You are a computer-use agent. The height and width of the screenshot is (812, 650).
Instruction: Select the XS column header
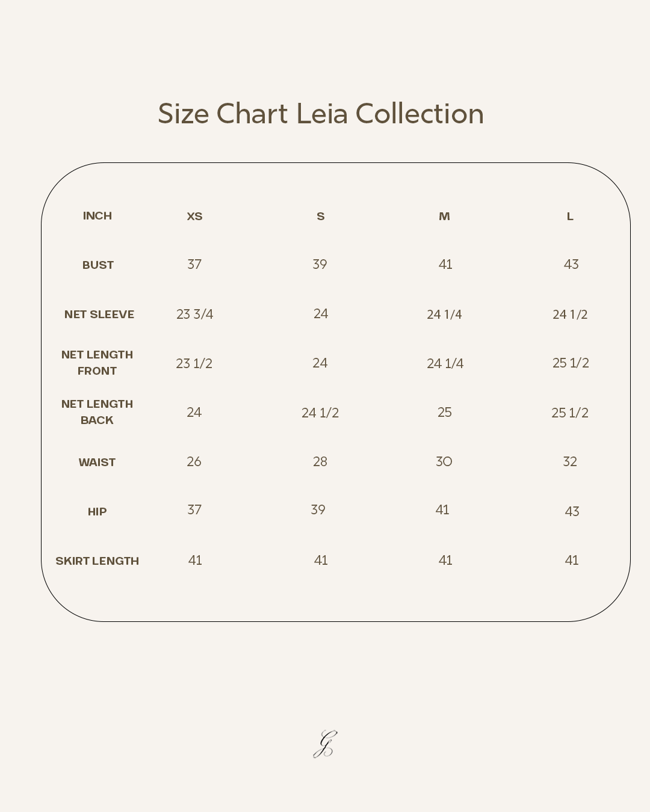194,217
